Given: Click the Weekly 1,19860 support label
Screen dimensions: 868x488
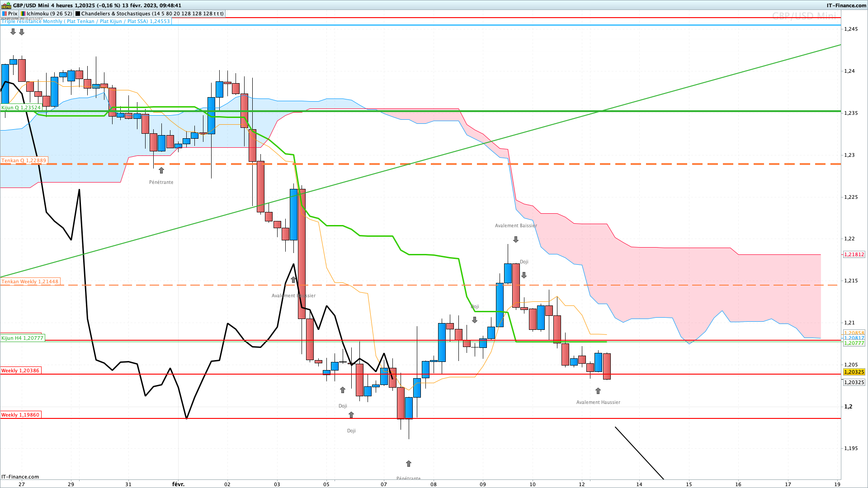Looking at the screenshot, I should (20, 415).
